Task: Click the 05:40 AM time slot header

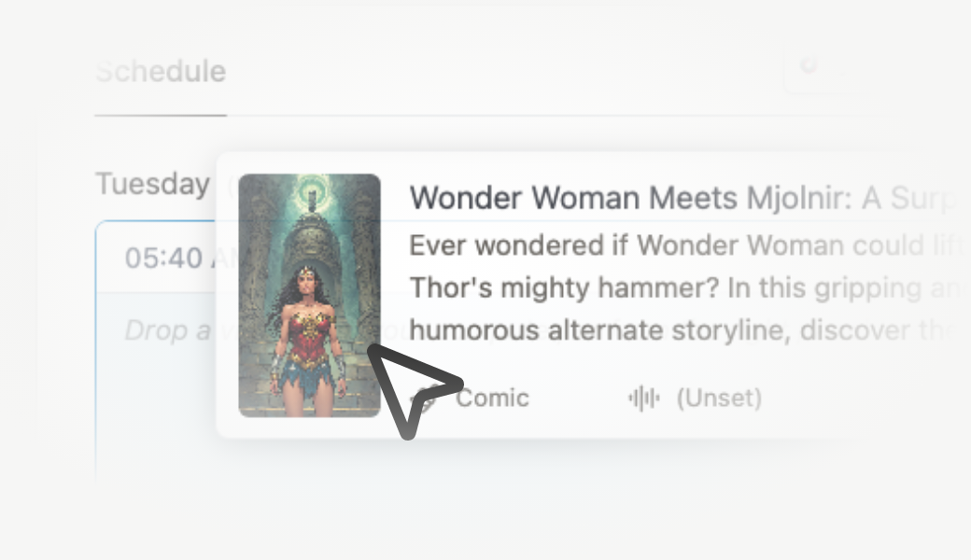Action: [163, 258]
